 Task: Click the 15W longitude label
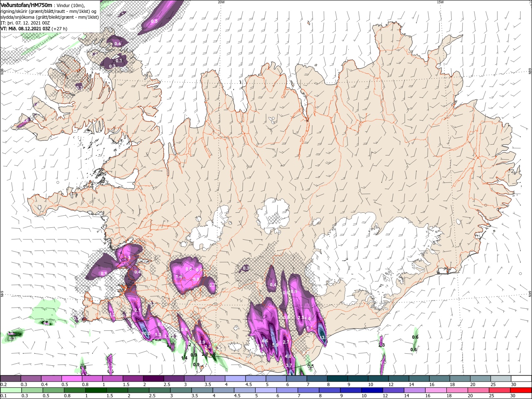pyautogui.click(x=440, y=2)
